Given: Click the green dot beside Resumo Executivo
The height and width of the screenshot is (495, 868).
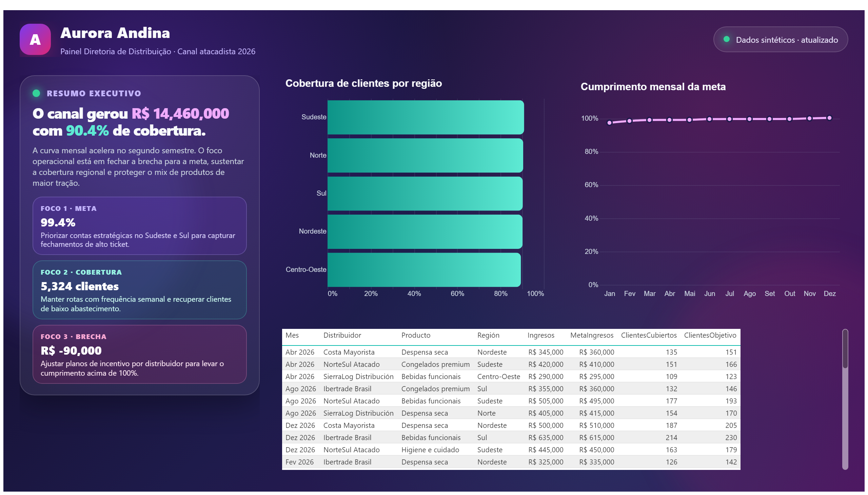Looking at the screenshot, I should click(36, 93).
